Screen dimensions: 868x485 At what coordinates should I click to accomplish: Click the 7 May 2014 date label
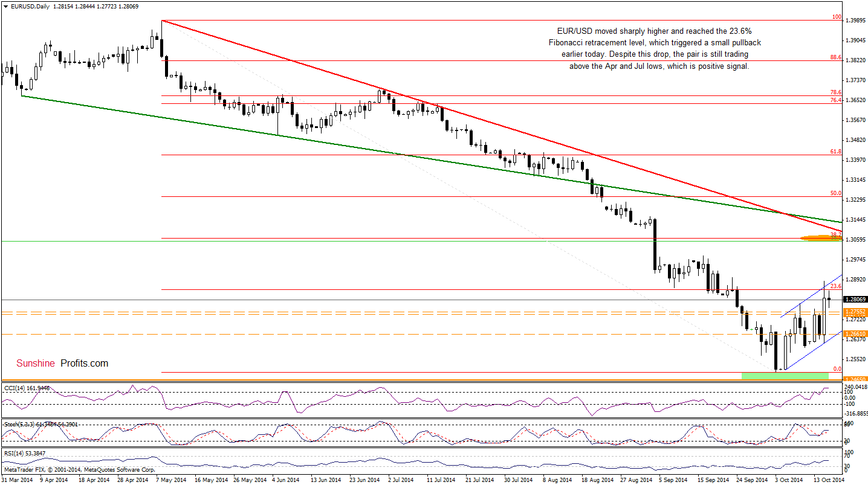(170, 480)
